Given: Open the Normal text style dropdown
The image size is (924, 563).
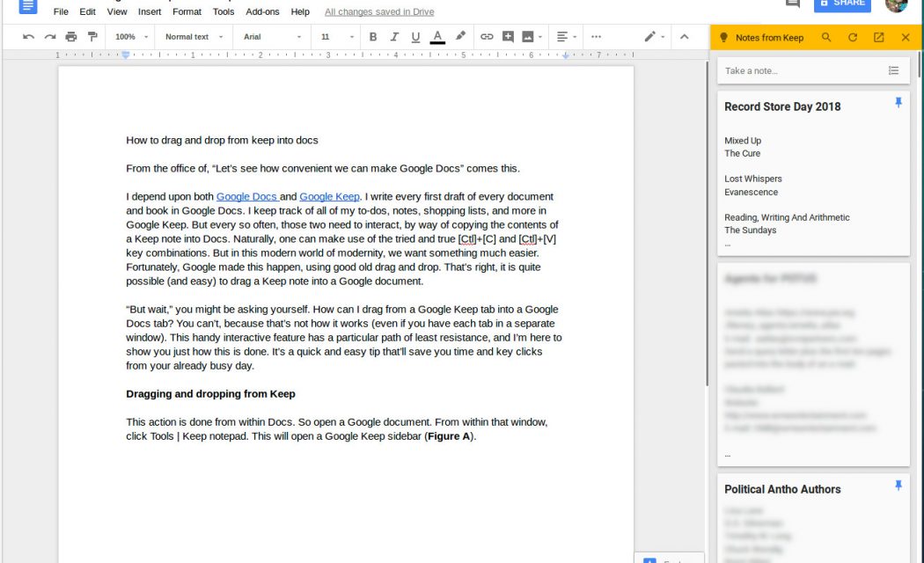Looking at the screenshot, I should coord(194,37).
